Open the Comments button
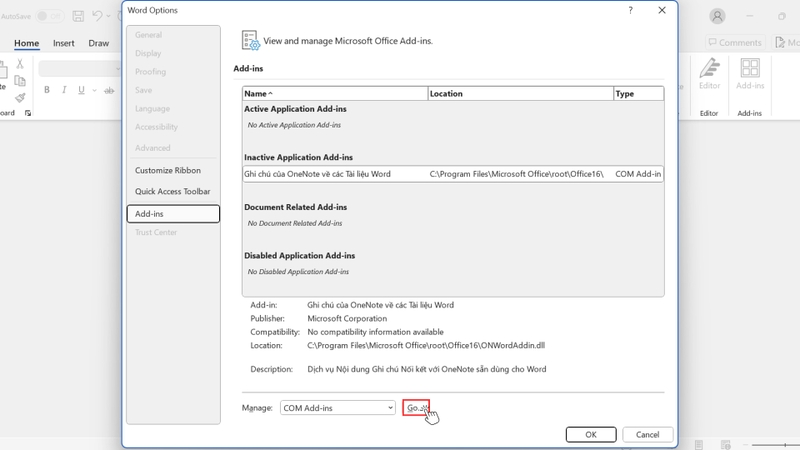 click(735, 42)
